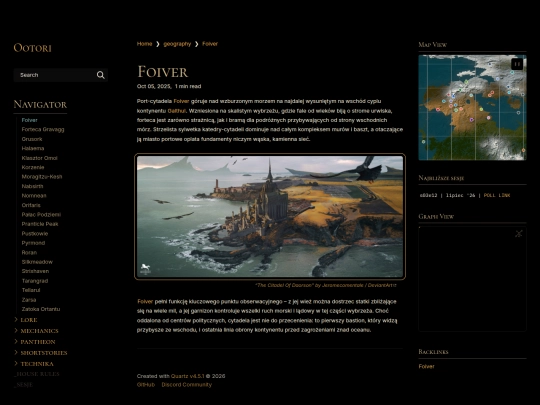This screenshot has height=405, width=540.
Task: Open Tellarul page in navigator
Action: (x=31, y=290)
